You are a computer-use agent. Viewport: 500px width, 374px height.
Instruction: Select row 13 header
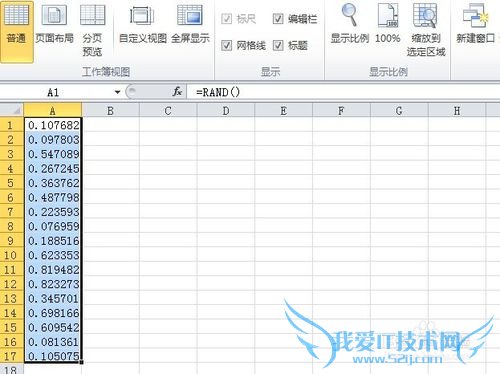pyautogui.click(x=12, y=298)
